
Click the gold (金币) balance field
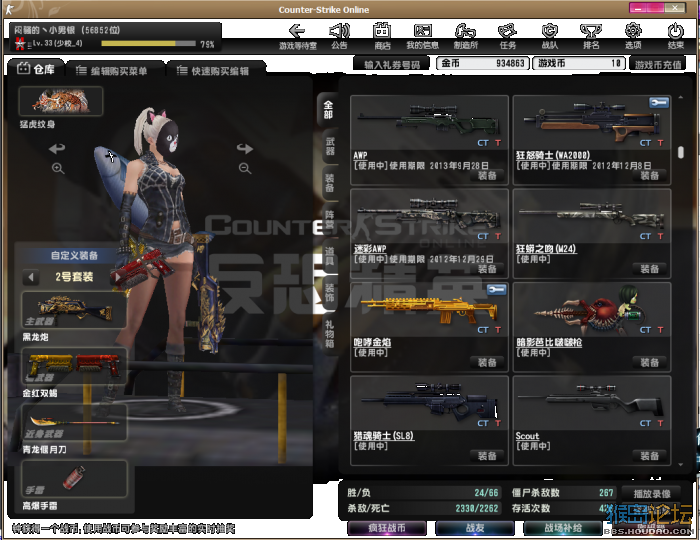483,63
